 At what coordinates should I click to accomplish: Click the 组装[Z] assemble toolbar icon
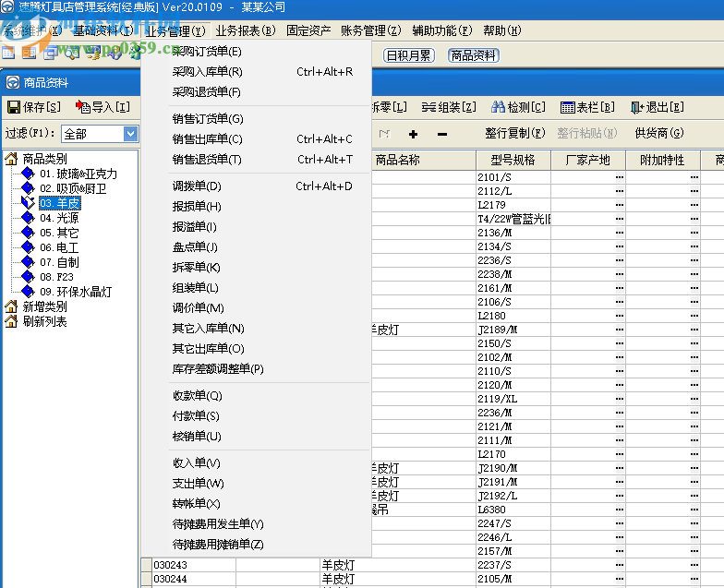(428, 107)
